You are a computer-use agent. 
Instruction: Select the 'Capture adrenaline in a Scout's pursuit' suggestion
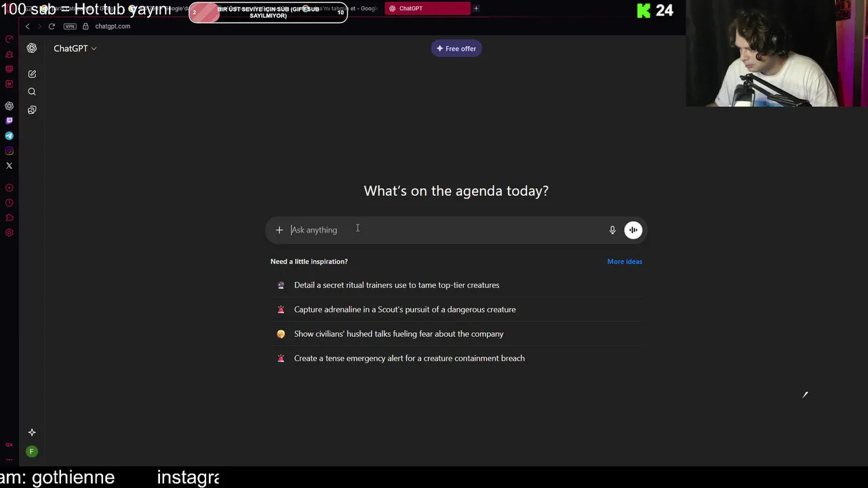click(x=456, y=310)
